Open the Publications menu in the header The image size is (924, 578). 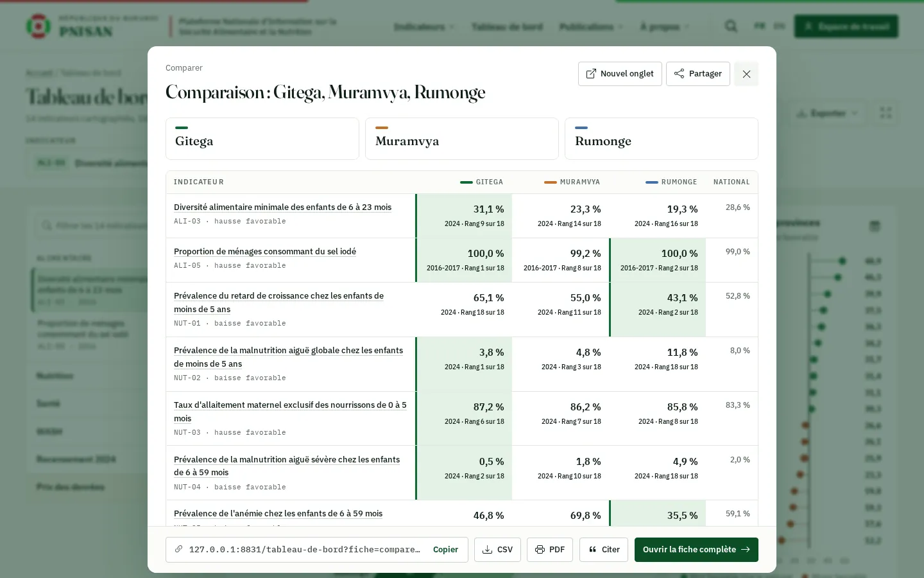coord(591,26)
